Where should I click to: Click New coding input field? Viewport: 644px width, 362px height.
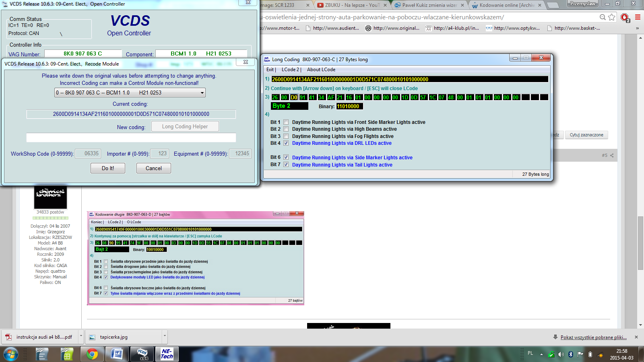[x=131, y=138]
